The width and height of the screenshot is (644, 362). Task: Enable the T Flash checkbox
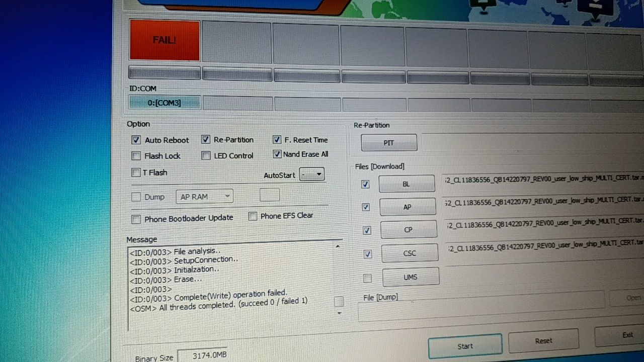[x=136, y=172]
